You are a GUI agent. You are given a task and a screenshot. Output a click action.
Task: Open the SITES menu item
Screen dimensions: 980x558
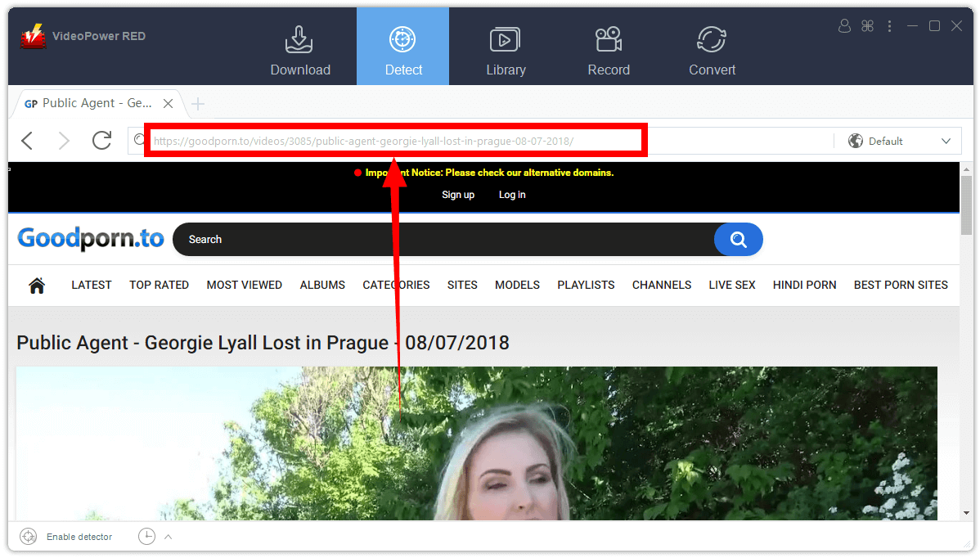point(462,286)
